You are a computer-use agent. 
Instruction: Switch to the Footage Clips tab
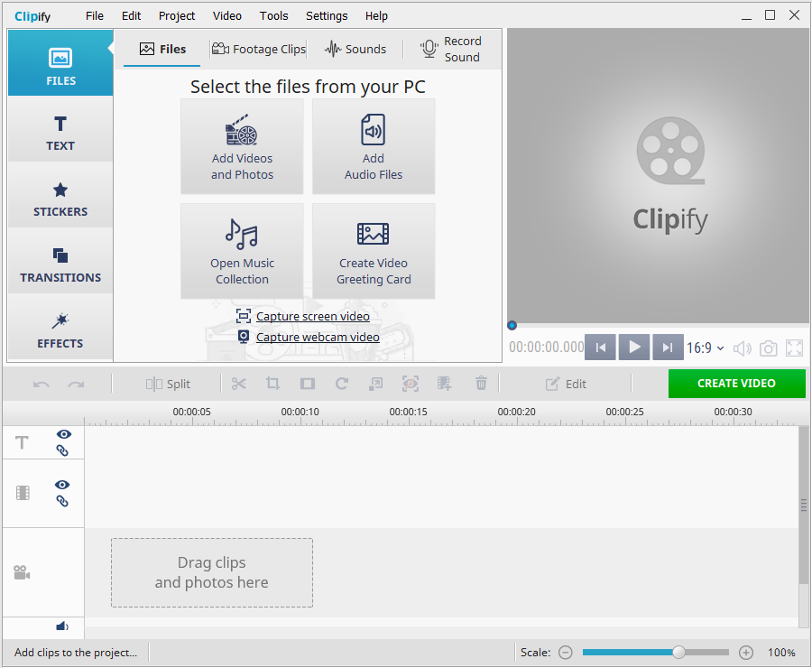point(258,50)
